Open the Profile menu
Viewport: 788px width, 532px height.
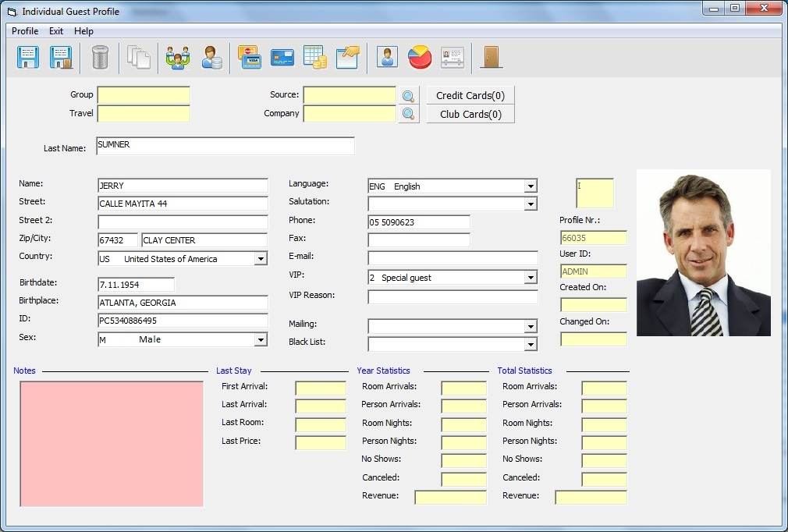click(24, 31)
